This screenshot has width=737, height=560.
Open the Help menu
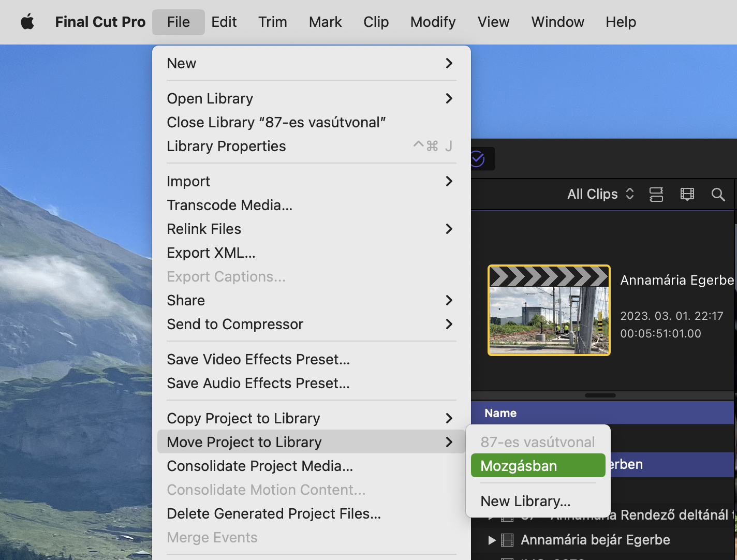(621, 22)
